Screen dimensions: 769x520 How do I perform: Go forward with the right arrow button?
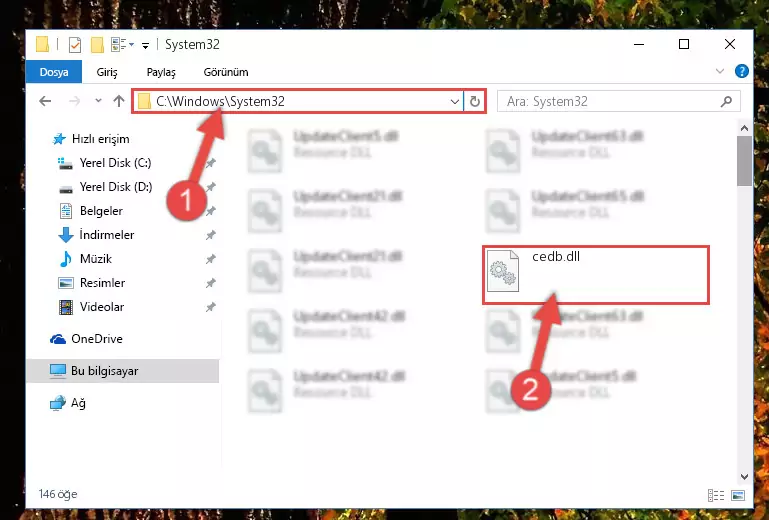pos(75,101)
